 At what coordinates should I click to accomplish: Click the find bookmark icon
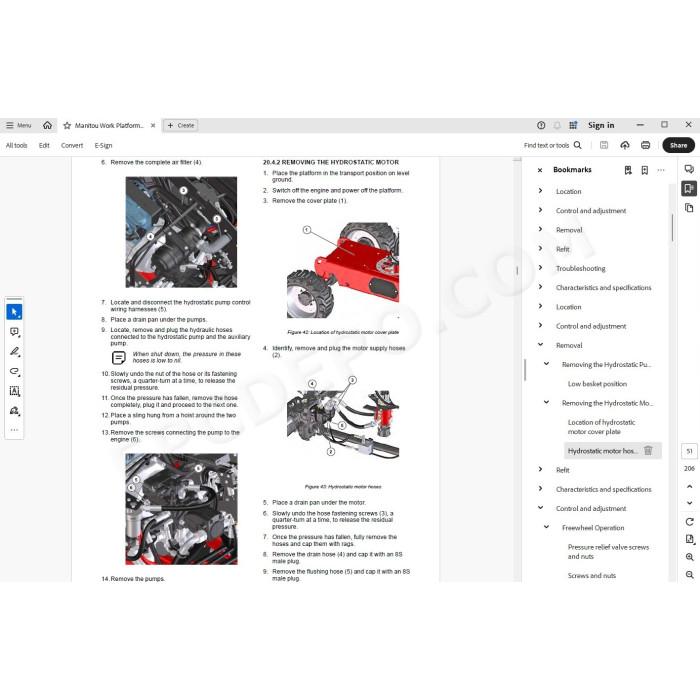coord(628,170)
